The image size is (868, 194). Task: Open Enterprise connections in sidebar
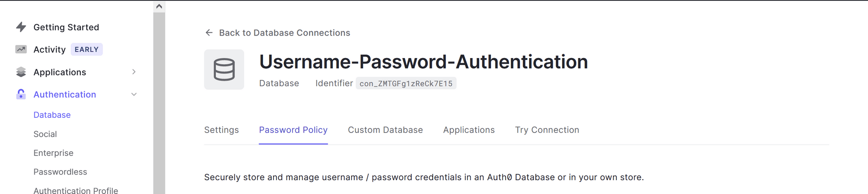coord(53,153)
